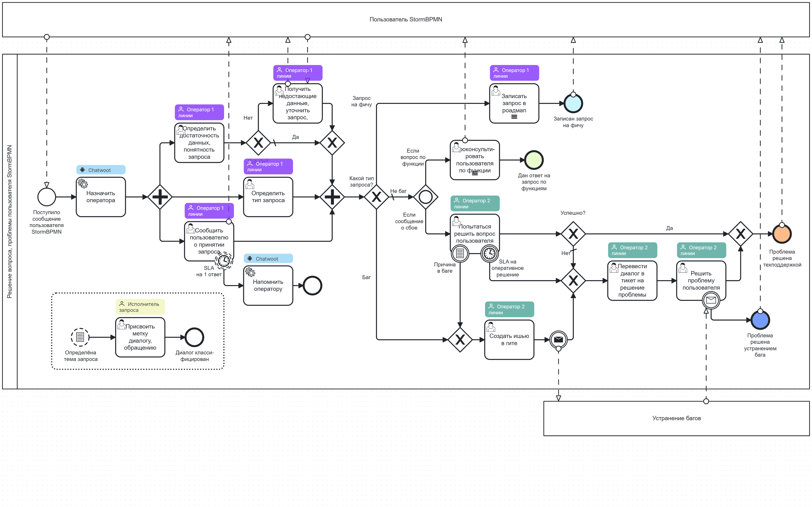The image size is (812, 507).
Task: Select the 'Пользователь StormBPMN' pool
Action: (x=406, y=20)
